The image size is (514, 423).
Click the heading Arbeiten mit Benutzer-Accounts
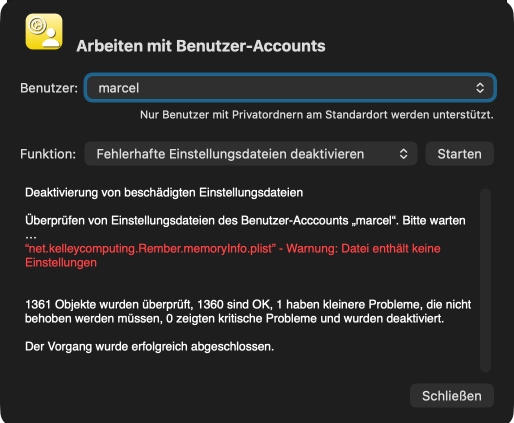click(201, 46)
